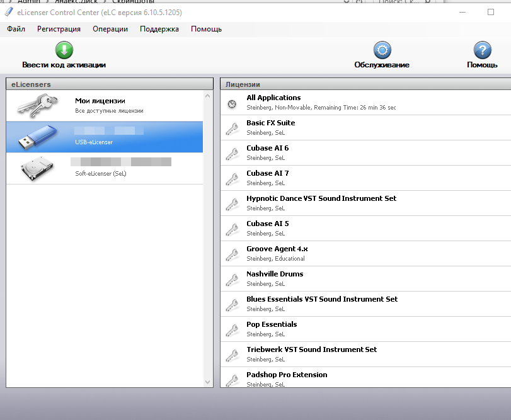Select the Cubase AI 7 license name
The width and height of the screenshot is (511, 420).
click(x=268, y=173)
